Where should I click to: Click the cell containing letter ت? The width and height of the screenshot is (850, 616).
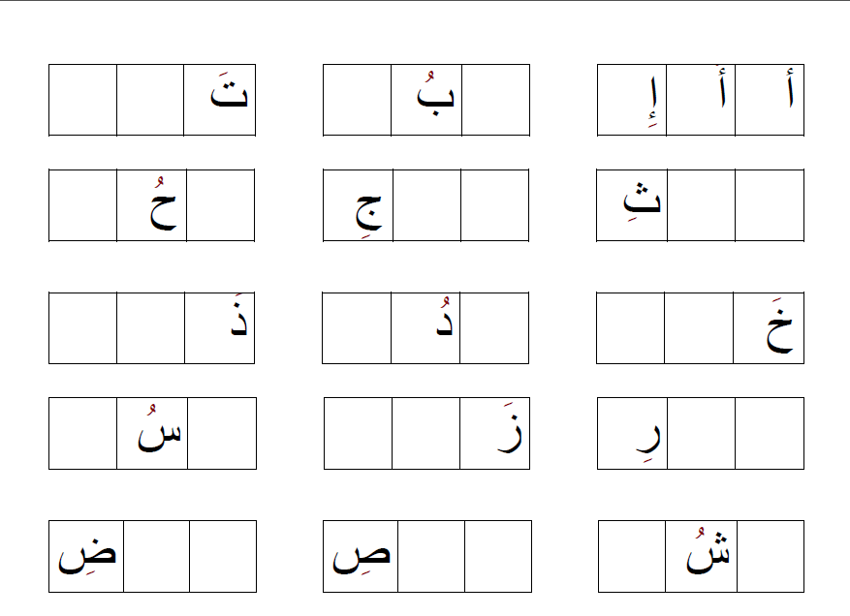[220, 100]
